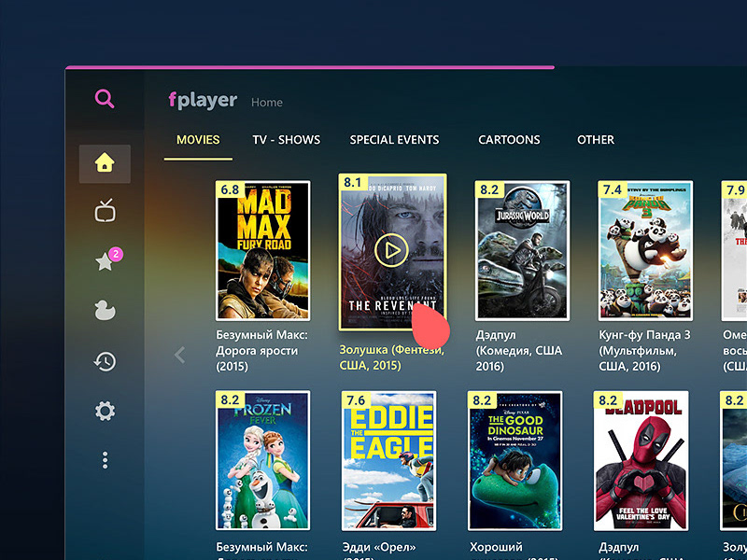Viewport: 747px width, 560px height.
Task: Click title 'Дэдпул (Комедия, США 2016)'
Action: coord(519,351)
